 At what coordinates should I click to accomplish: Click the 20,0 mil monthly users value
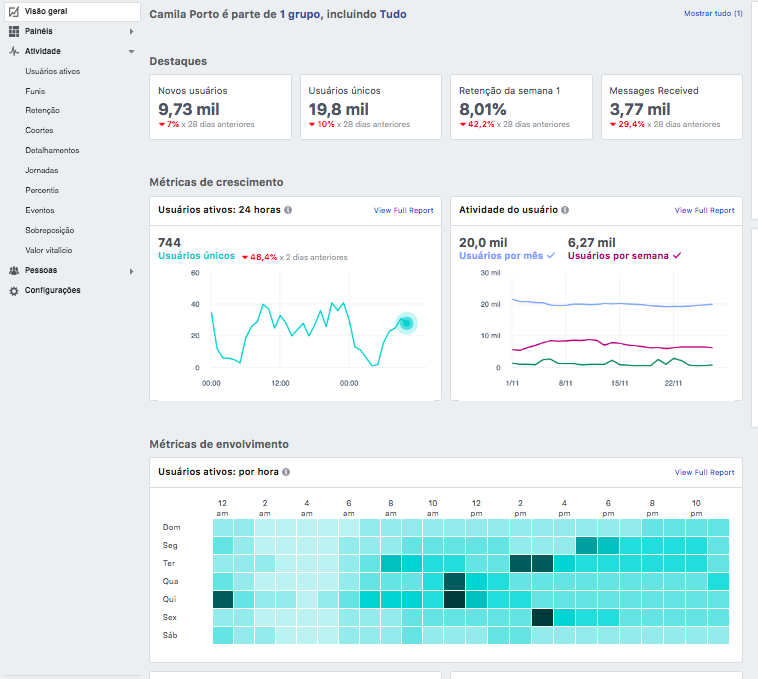(x=483, y=243)
